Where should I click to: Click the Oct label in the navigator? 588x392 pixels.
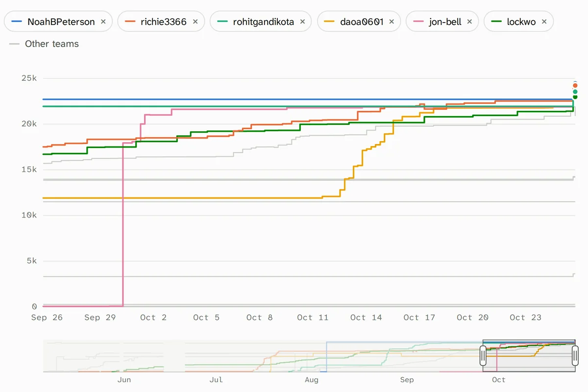click(499, 380)
